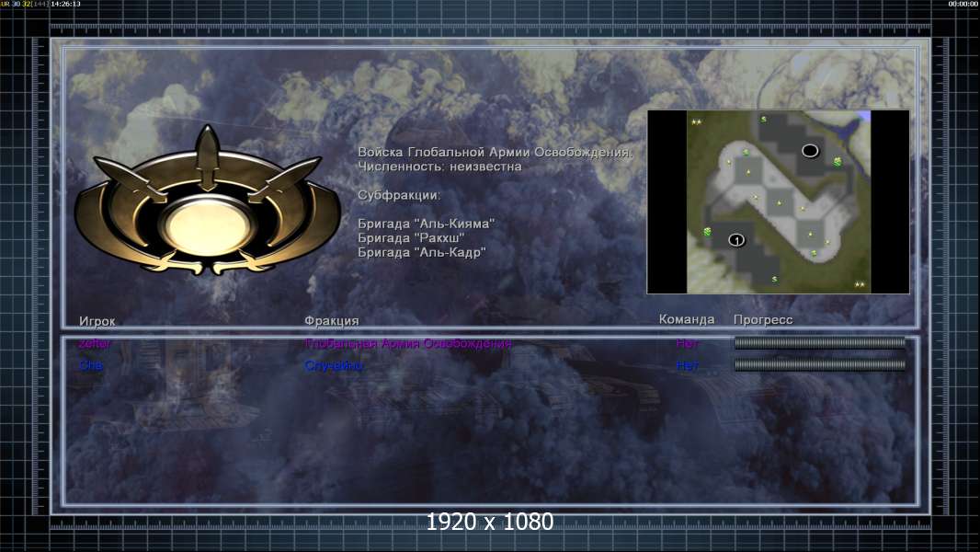Click the blue player name in second row
This screenshot has height=552, width=980.
pyautogui.click(x=91, y=365)
